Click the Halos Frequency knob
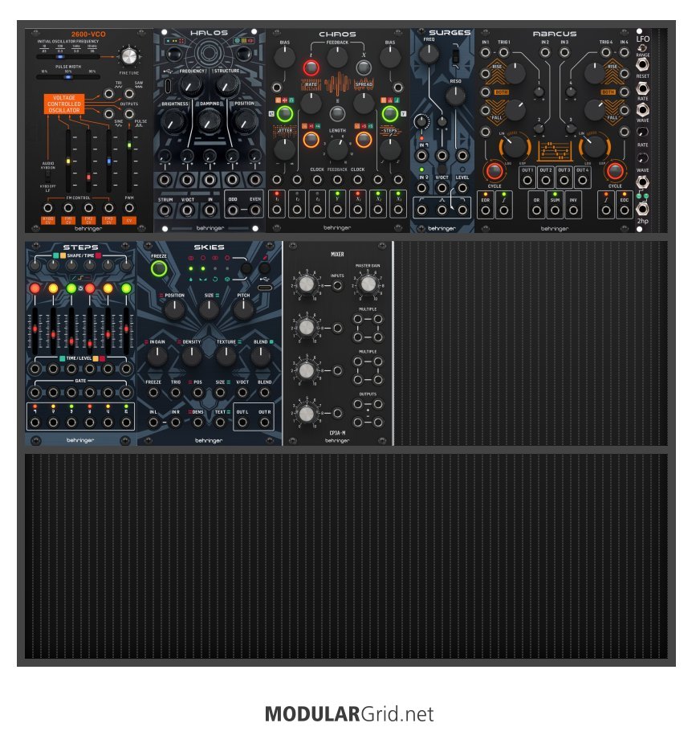The image size is (700, 731). coord(190,86)
